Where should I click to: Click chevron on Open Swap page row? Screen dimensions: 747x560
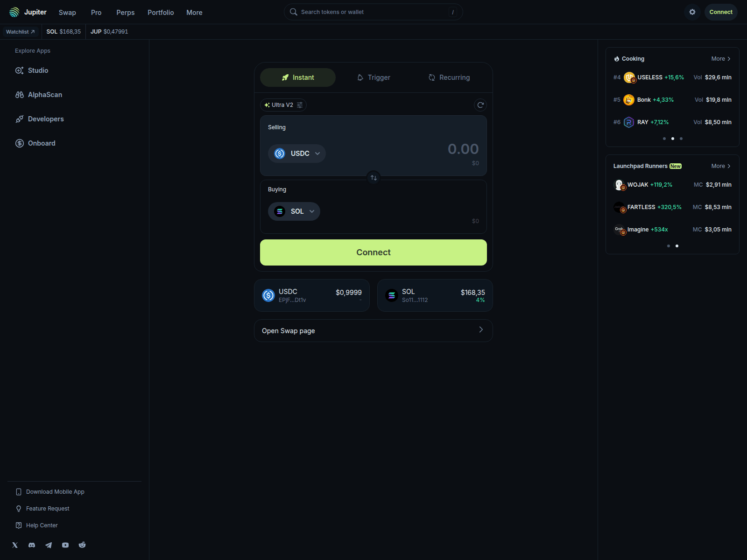click(481, 330)
